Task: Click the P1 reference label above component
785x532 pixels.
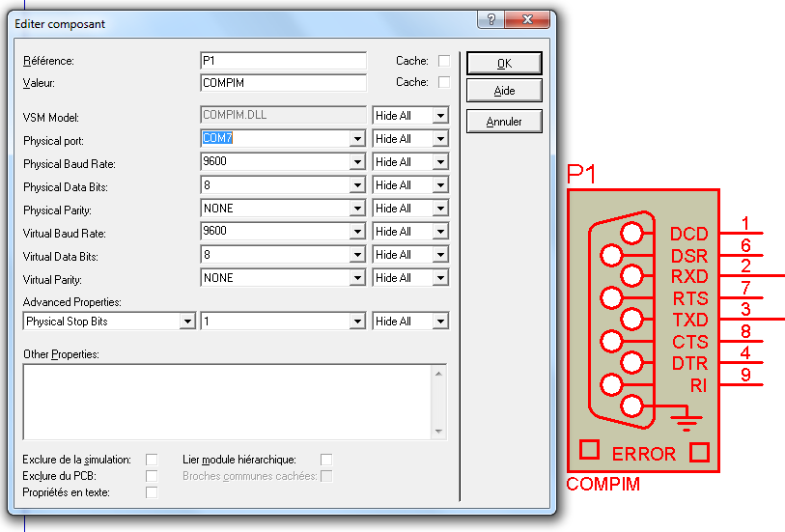Action: (581, 174)
